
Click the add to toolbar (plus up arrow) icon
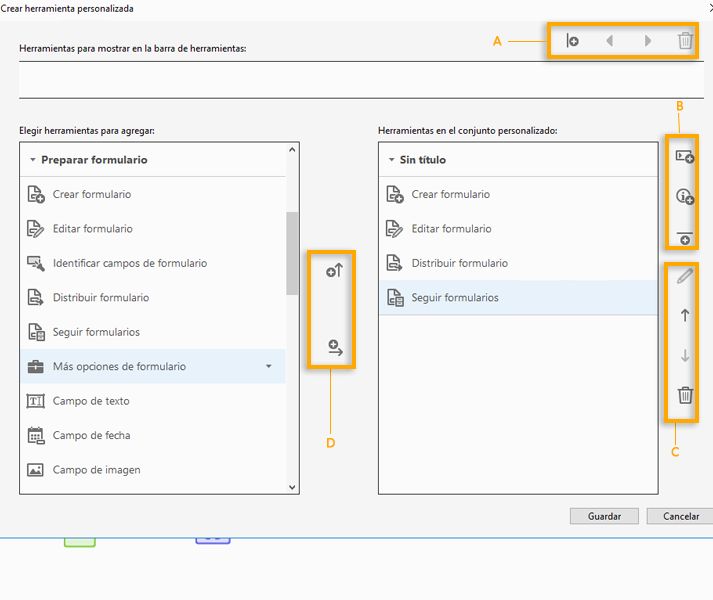point(334,271)
